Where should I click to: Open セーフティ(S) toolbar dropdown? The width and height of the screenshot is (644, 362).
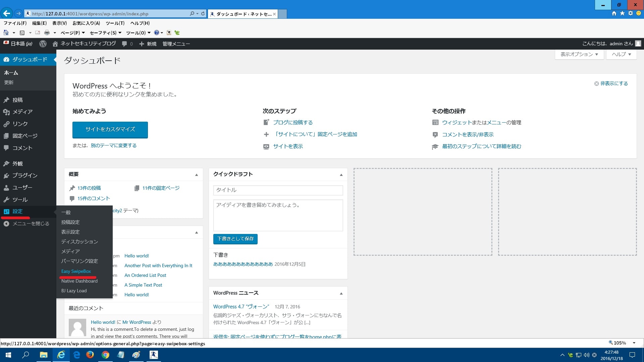click(x=106, y=33)
